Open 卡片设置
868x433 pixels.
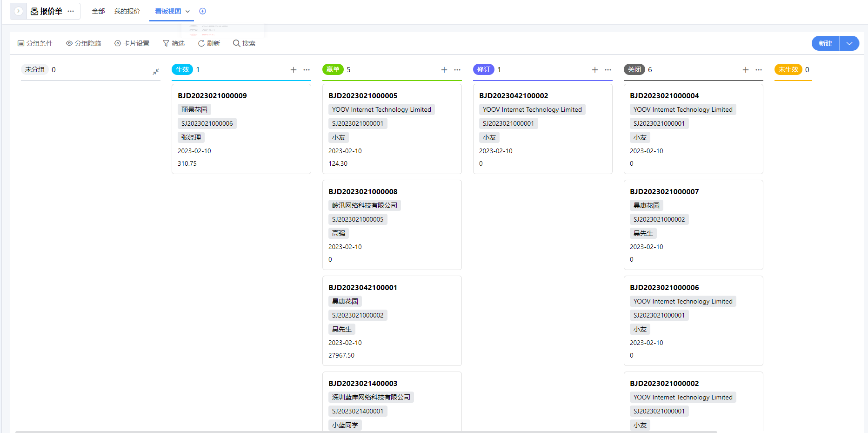(132, 43)
